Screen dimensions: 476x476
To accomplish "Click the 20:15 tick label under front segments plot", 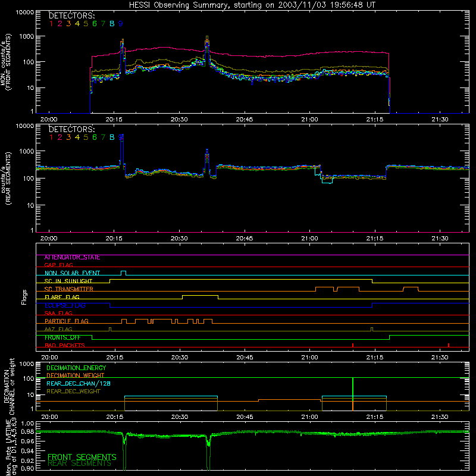I will point(114,120).
